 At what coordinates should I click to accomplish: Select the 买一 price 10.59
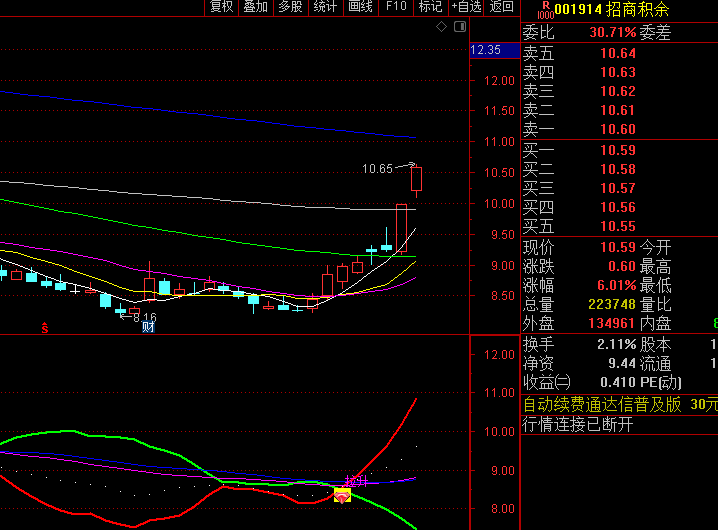(618, 150)
